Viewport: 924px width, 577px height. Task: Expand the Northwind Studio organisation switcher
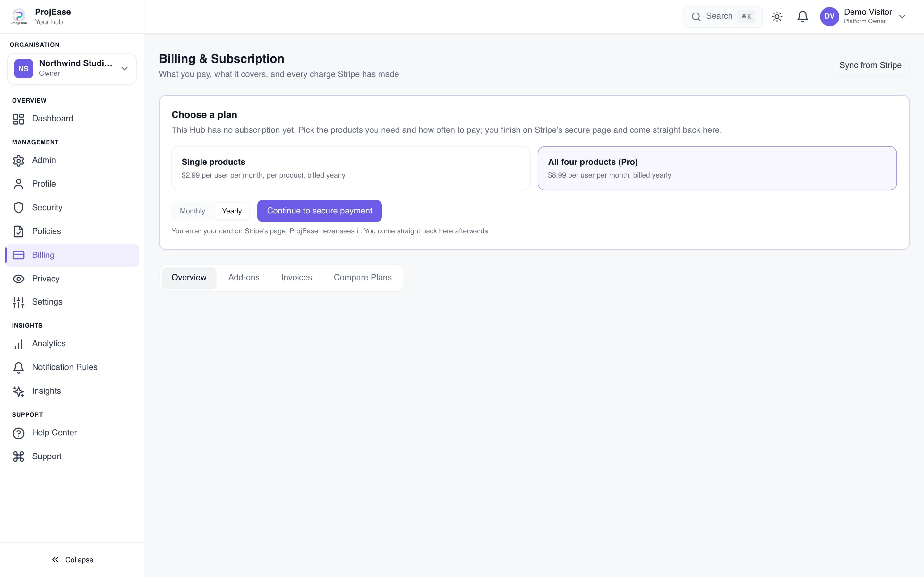click(72, 69)
